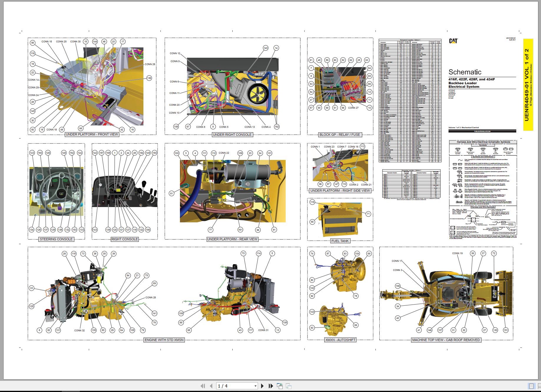Click the CONN 15 connector label
The width and height of the screenshot is (541, 392).
pyautogui.click(x=47, y=42)
